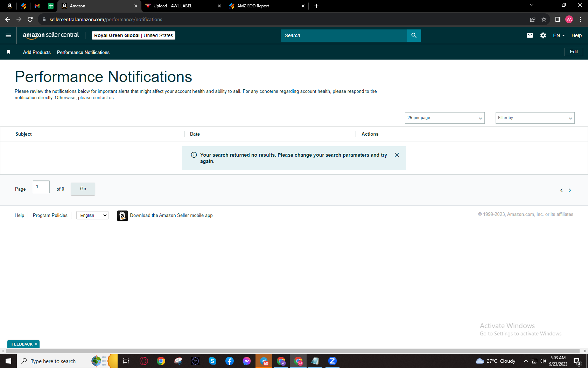This screenshot has height=368, width=588.
Task: Open the footer Help link
Action: coord(19,215)
